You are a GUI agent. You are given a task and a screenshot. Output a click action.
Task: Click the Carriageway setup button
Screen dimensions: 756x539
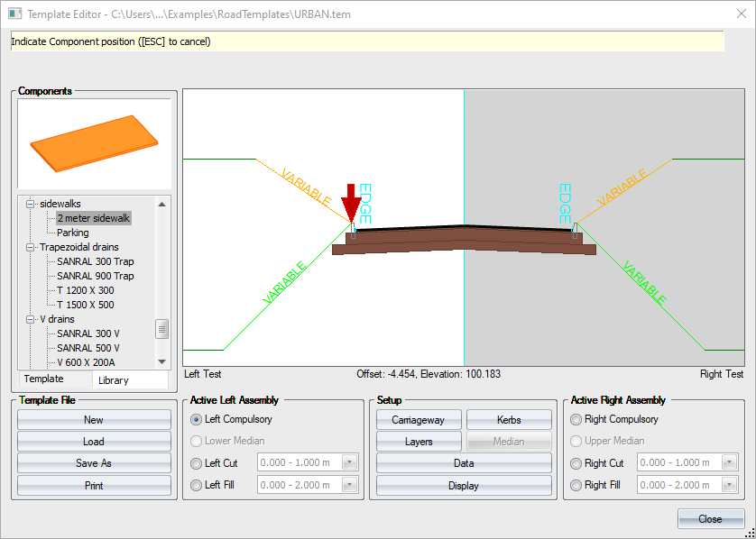[419, 420]
